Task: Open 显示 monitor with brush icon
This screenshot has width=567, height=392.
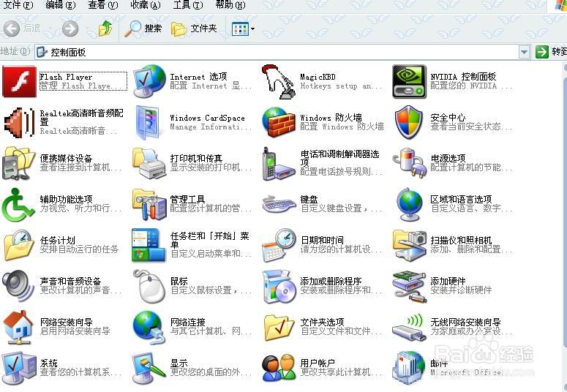Action: 149,368
